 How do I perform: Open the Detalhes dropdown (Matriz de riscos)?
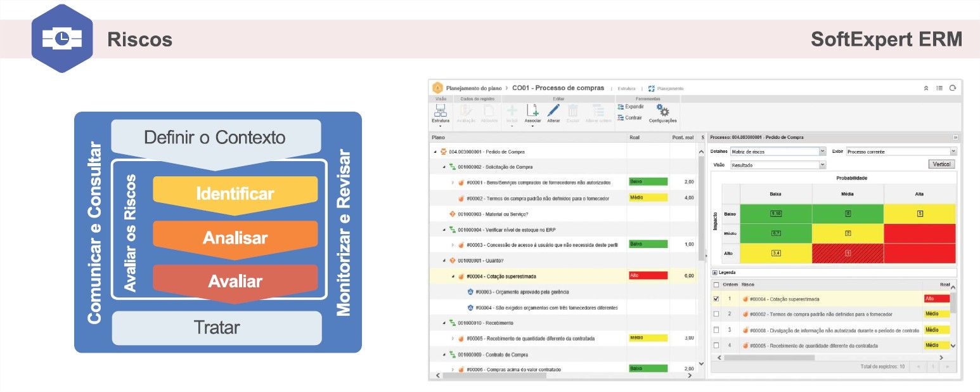778,152
